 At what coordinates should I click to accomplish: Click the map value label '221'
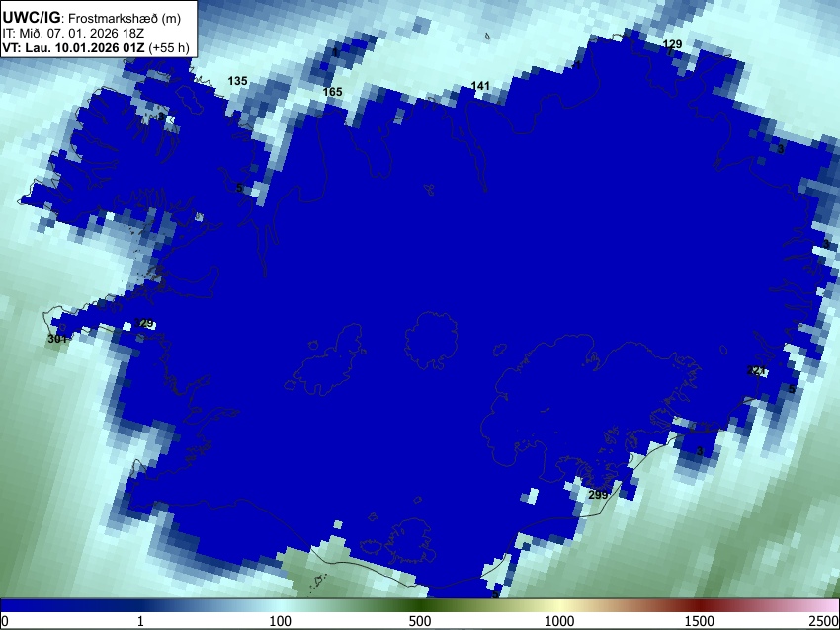756,370
